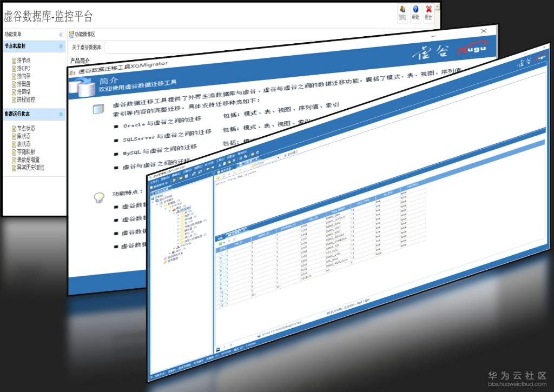Click the 登陆 login icon in monitoring platform
Viewport: 554px width, 392px height.
tap(403, 12)
